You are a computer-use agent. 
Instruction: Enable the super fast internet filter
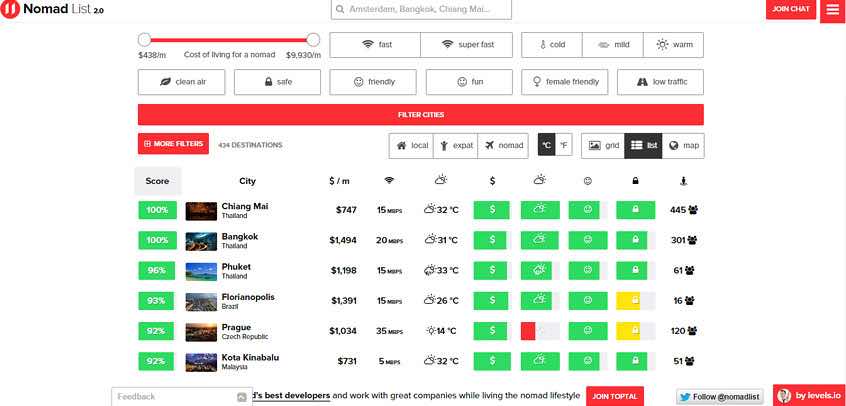pos(466,45)
